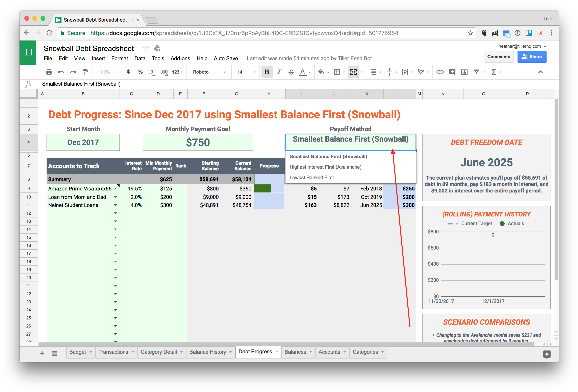578x392 pixels.
Task: Toggle bold formatting
Action: [x=267, y=72]
